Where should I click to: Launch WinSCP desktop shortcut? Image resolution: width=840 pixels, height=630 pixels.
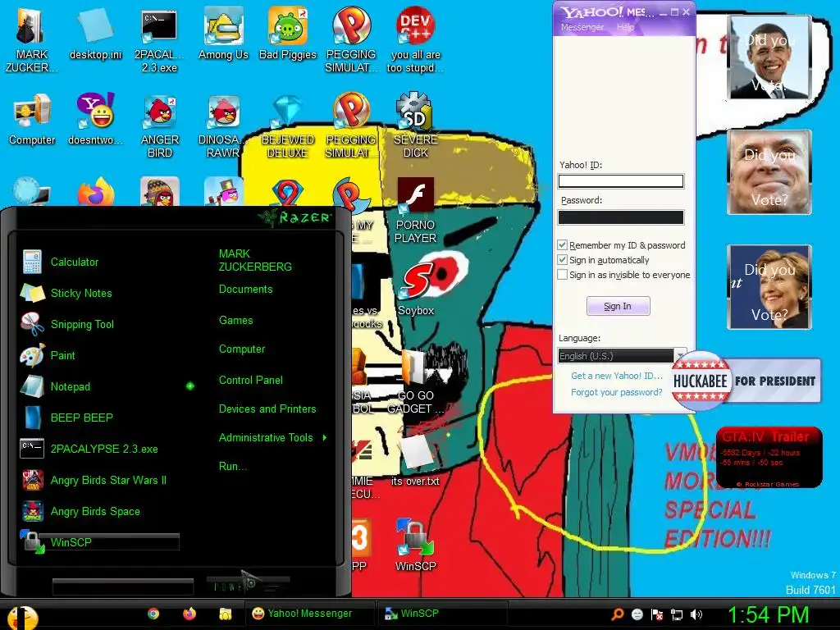(415, 545)
